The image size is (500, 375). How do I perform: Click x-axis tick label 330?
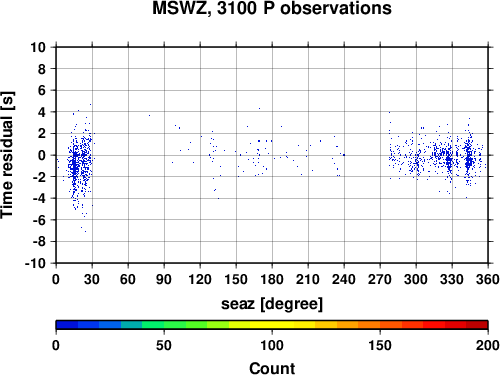click(452, 279)
